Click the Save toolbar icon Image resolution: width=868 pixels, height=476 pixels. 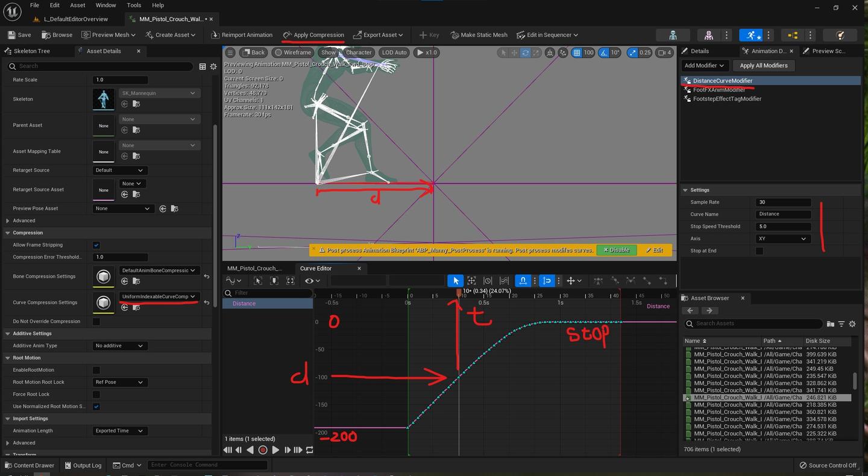coord(12,35)
